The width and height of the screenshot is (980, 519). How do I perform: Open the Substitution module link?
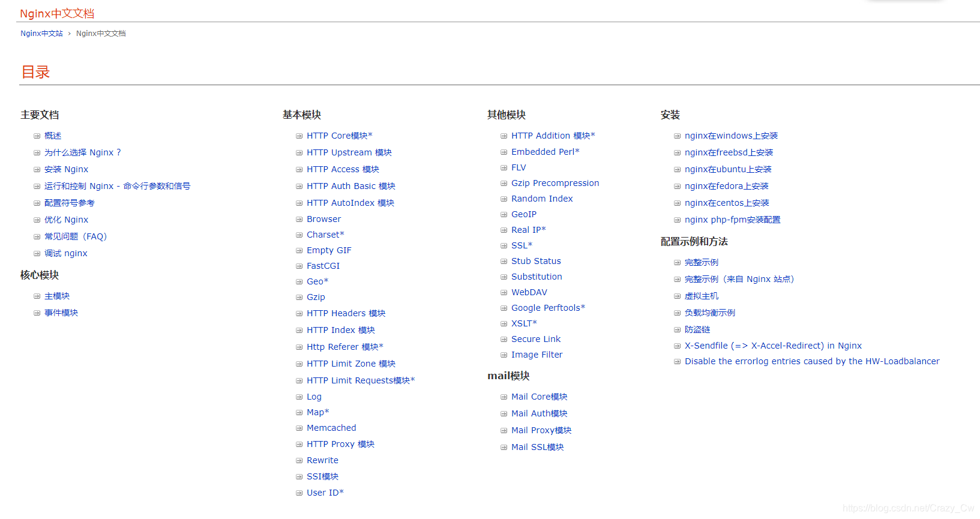point(537,277)
